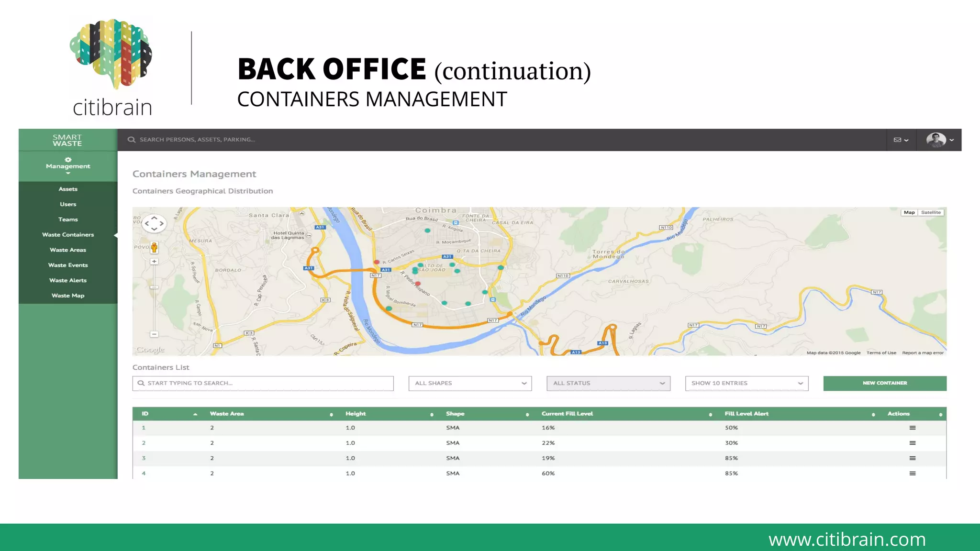980x551 pixels.
Task: Click the container marker near Rua do Brasil
Action: point(428,231)
